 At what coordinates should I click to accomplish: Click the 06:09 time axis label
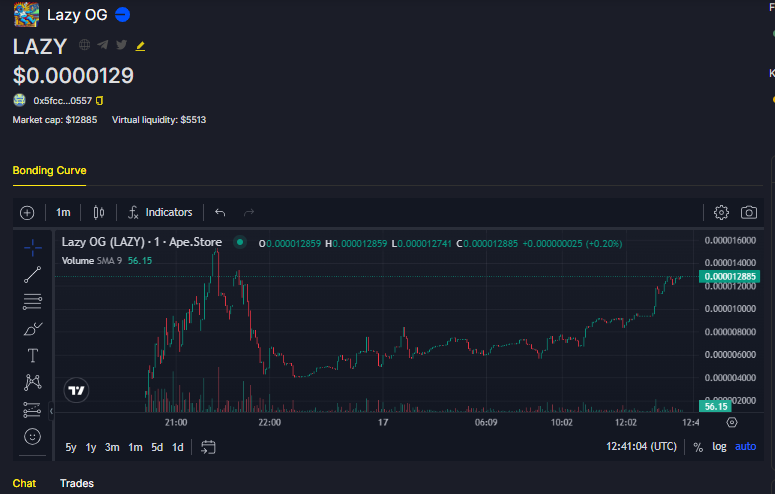(x=486, y=423)
